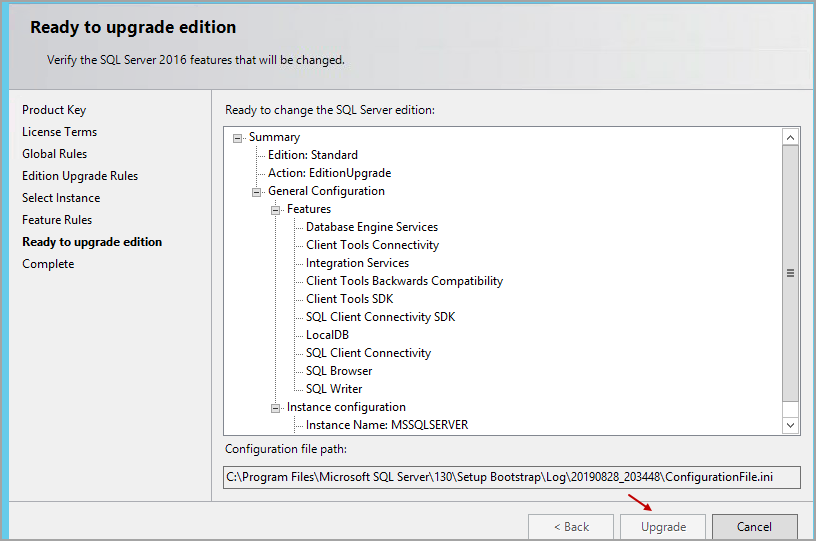Select the Complete step
Image resolution: width=816 pixels, height=541 pixels.
[x=48, y=264]
